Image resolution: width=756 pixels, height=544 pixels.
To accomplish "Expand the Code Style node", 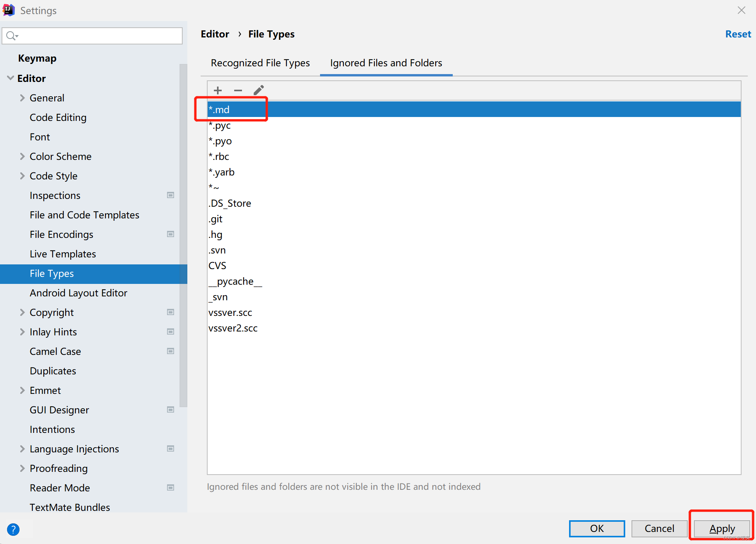I will tap(22, 176).
